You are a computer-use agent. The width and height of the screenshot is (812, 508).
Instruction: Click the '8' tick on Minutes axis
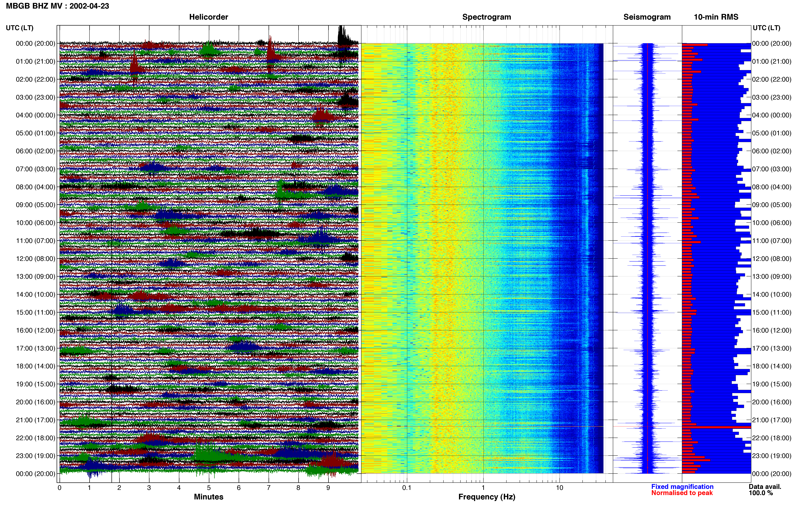[x=298, y=488]
